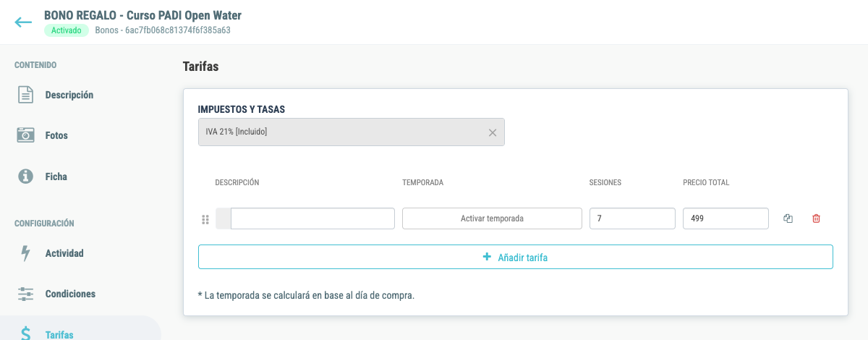Click the DESCRIPCIÓN column header
Viewport: 868px width, 340px height.
tap(237, 182)
